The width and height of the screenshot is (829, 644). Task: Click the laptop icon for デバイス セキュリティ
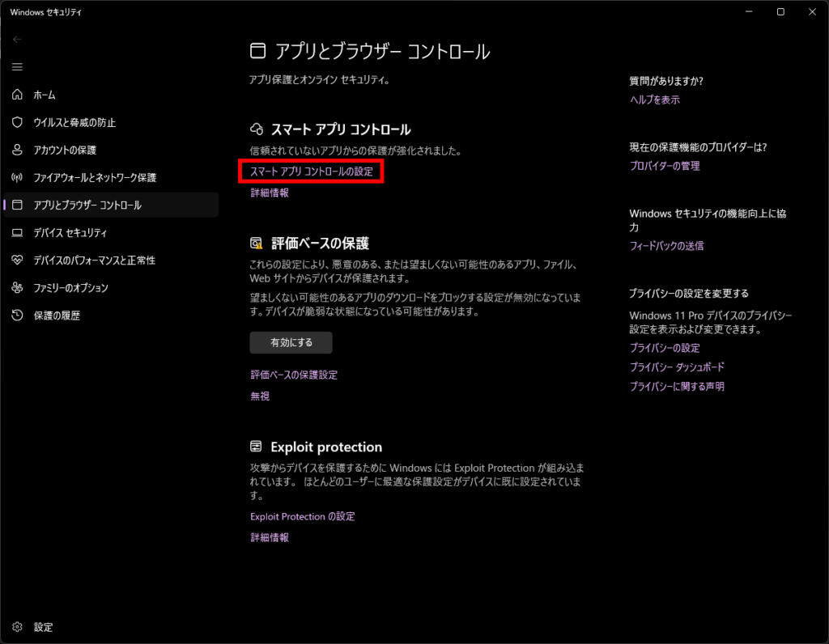click(18, 232)
